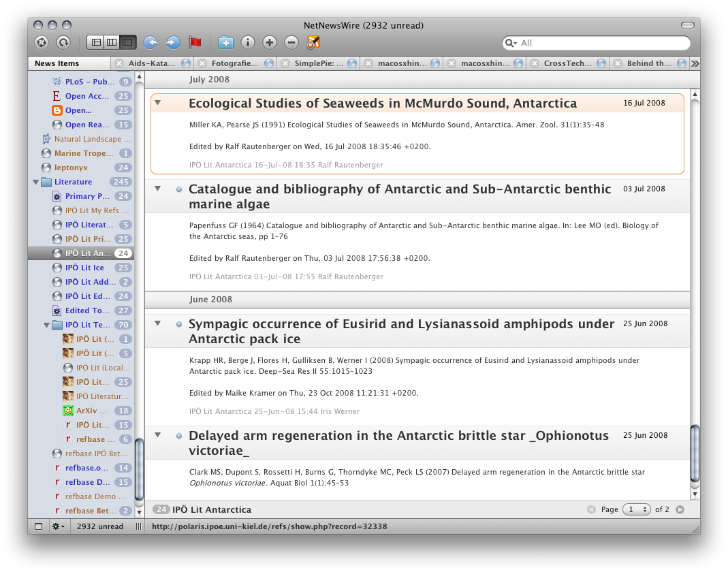Open Ecological Studies of Seaweeds headline

(x=383, y=103)
